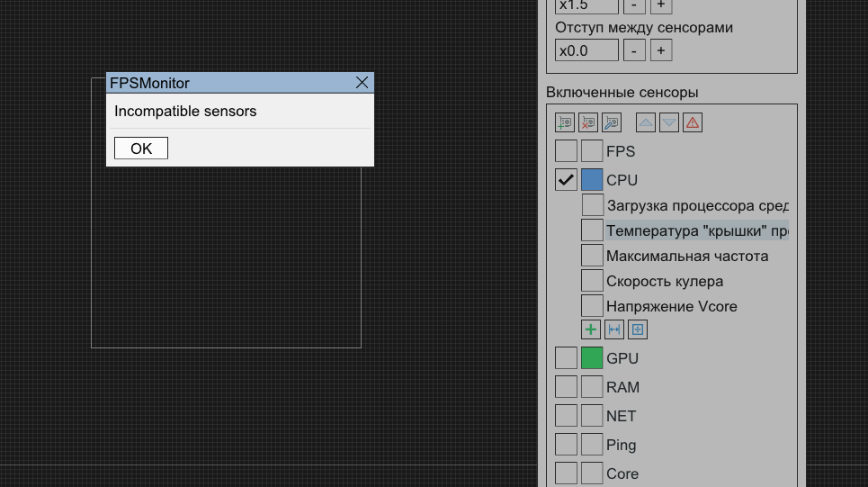Select the Ping group label

tap(622, 445)
